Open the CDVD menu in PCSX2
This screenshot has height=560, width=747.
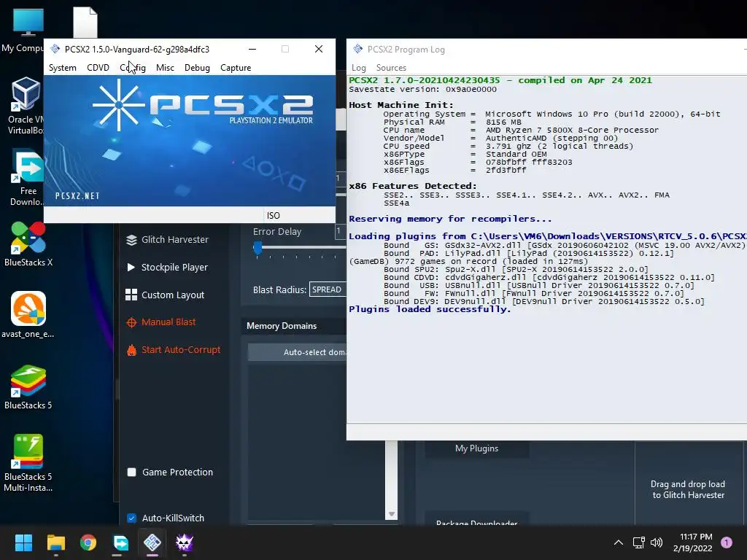[x=98, y=68]
